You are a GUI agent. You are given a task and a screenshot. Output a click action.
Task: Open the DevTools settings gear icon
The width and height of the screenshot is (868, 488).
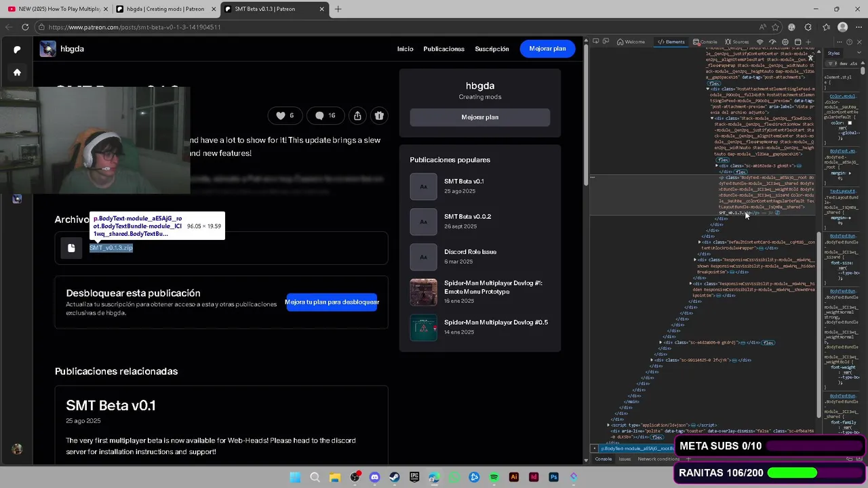click(x=785, y=42)
